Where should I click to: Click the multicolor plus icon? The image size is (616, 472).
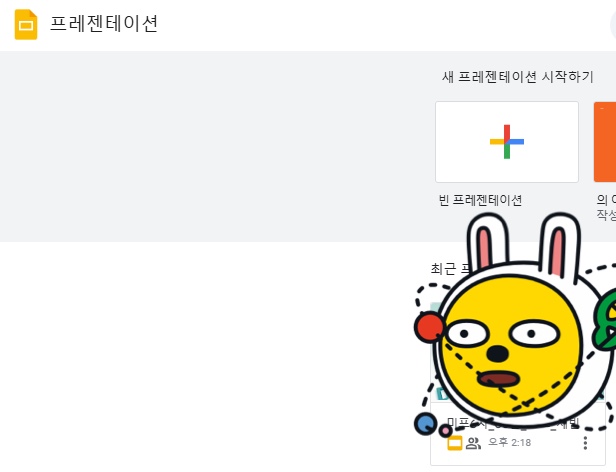pos(507,142)
